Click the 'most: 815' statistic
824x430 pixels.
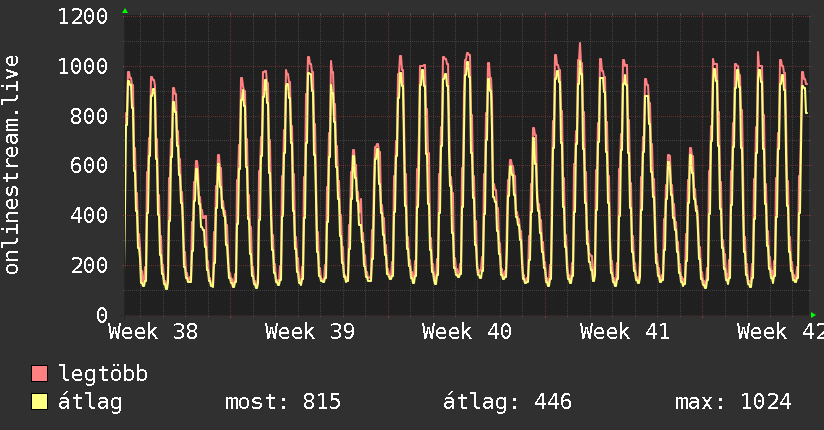click(284, 402)
